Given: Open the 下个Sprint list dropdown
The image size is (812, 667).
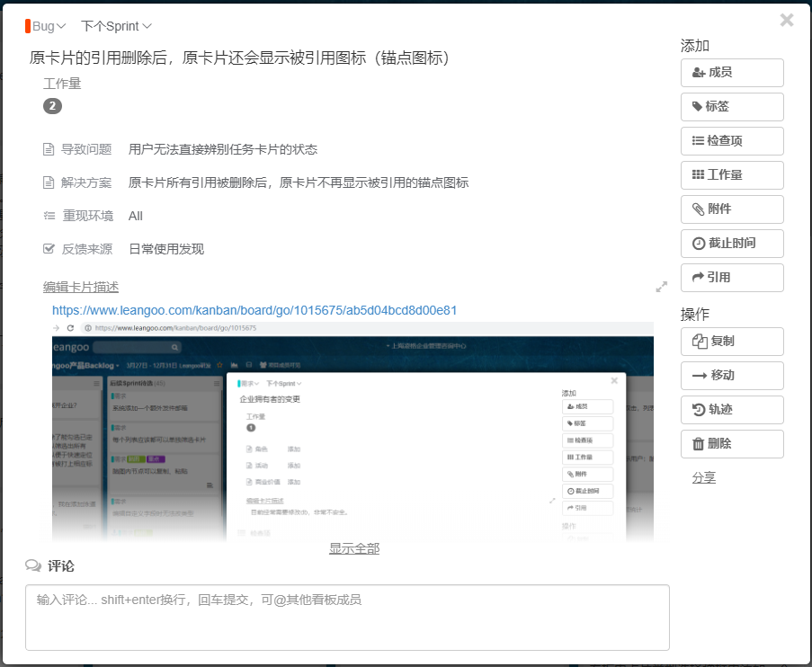Looking at the screenshot, I should [116, 26].
